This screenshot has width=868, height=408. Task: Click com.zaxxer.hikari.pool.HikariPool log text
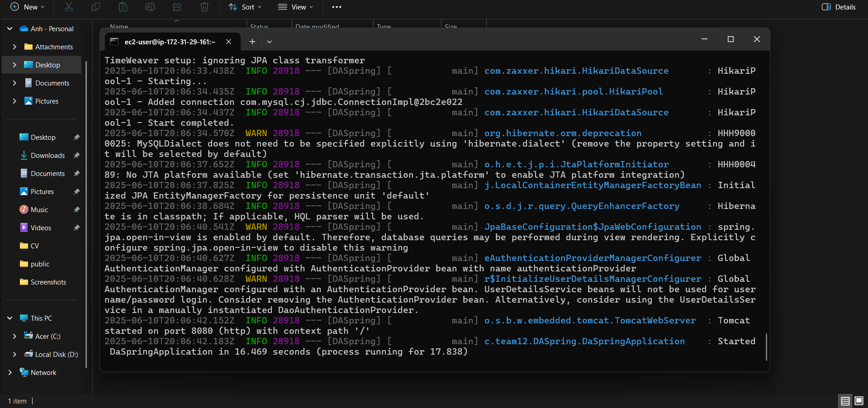[x=574, y=91]
